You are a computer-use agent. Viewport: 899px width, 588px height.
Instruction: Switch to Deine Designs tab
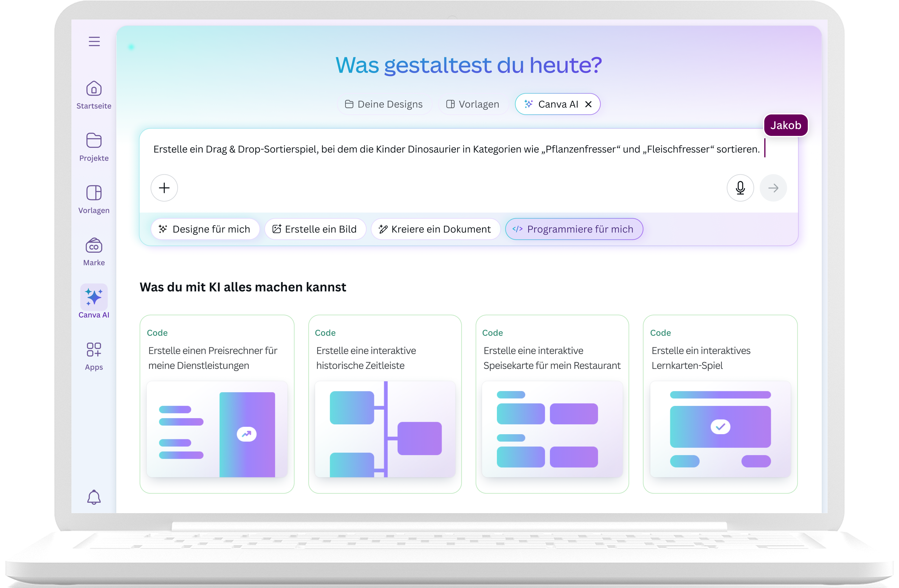pyautogui.click(x=384, y=104)
